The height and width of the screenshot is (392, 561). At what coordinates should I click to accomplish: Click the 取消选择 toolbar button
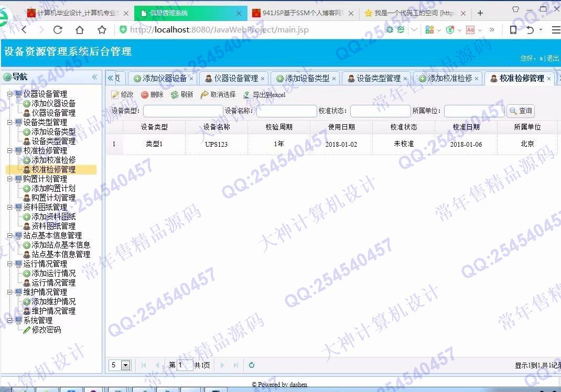tap(218, 95)
